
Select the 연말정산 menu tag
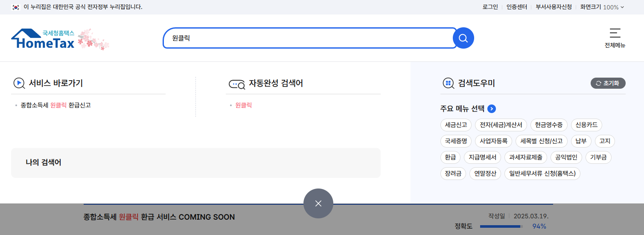tap(485, 174)
